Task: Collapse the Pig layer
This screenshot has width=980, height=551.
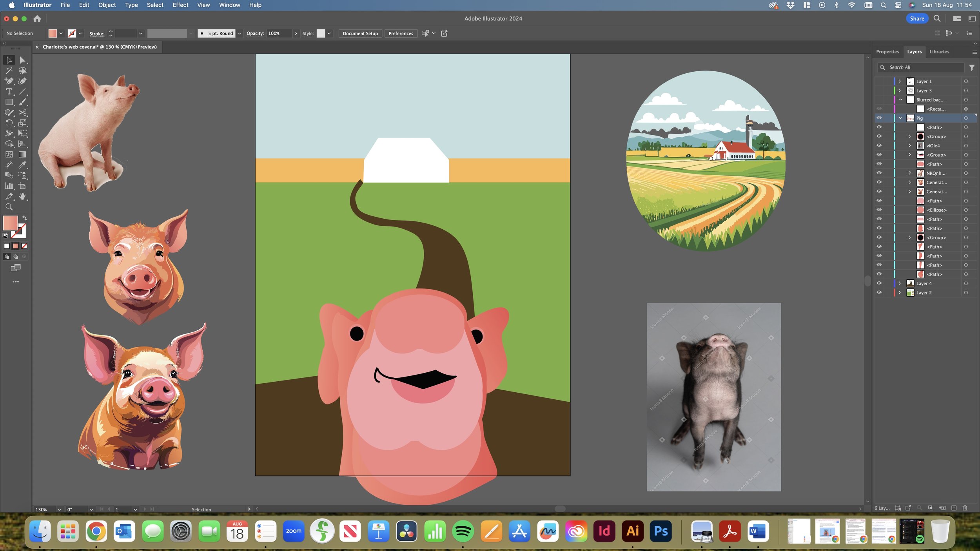Action: click(x=900, y=118)
